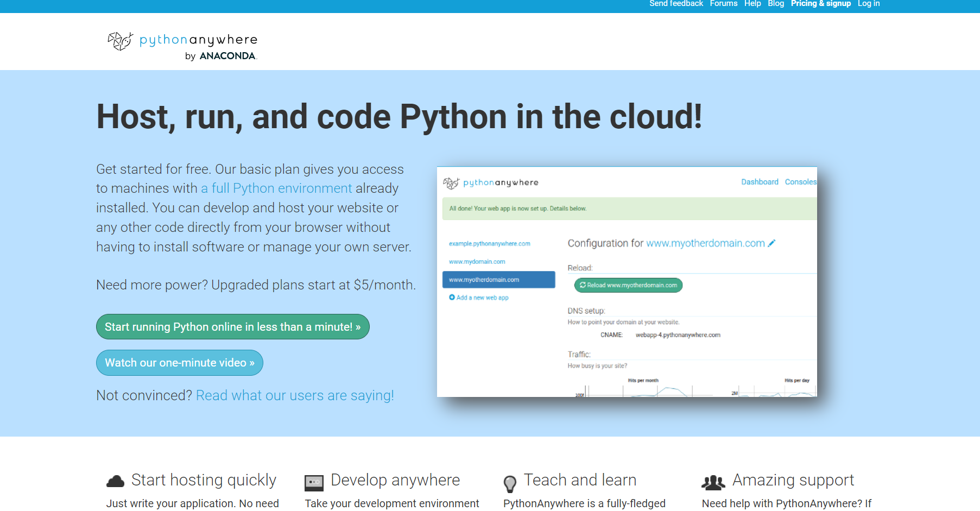Click the people icon beside Amazing support
This screenshot has width=980, height=511.
(713, 482)
